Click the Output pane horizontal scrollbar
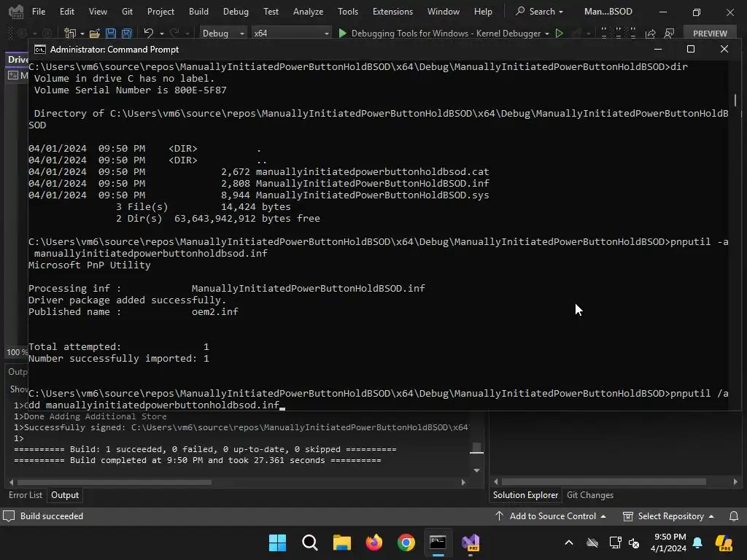This screenshot has height=560, width=747. [x=115, y=482]
